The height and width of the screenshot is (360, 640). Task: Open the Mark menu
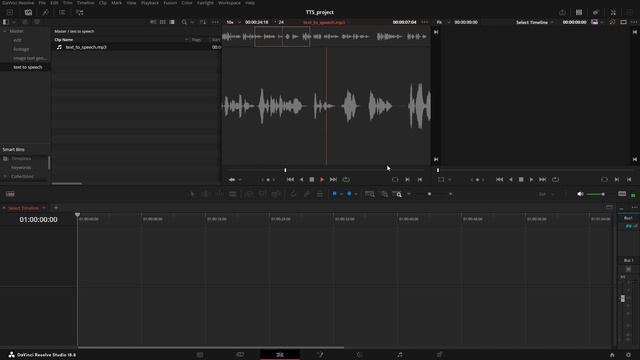116,2
